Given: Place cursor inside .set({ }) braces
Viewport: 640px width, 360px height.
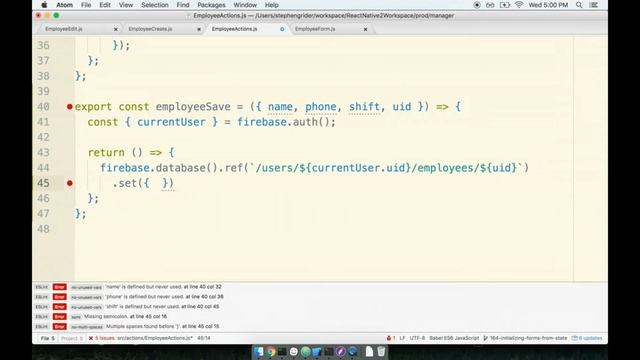Looking at the screenshot, I should pyautogui.click(x=156, y=183).
